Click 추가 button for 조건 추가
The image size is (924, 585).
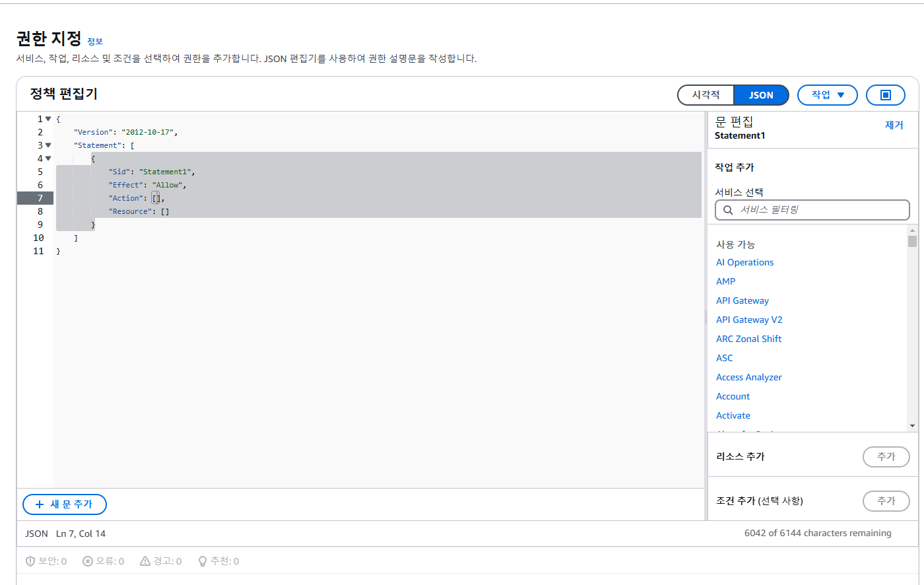click(x=886, y=501)
